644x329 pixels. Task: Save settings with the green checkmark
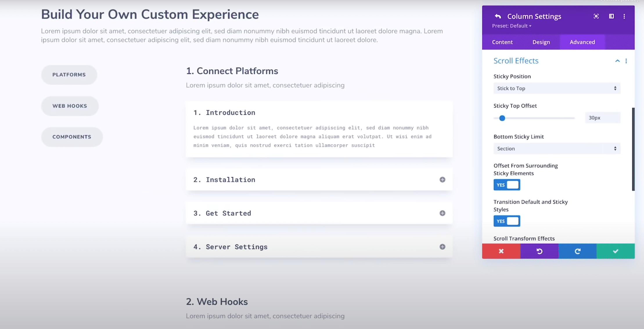[615, 251]
